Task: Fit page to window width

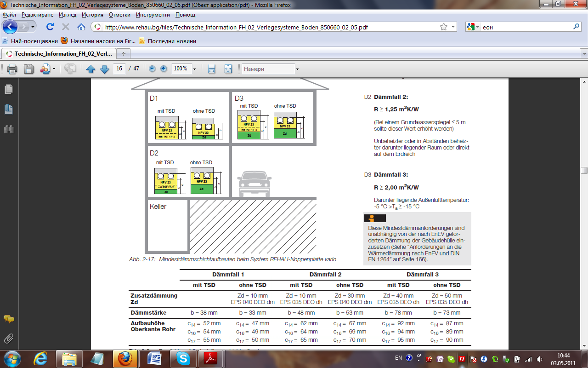Action: (x=211, y=69)
